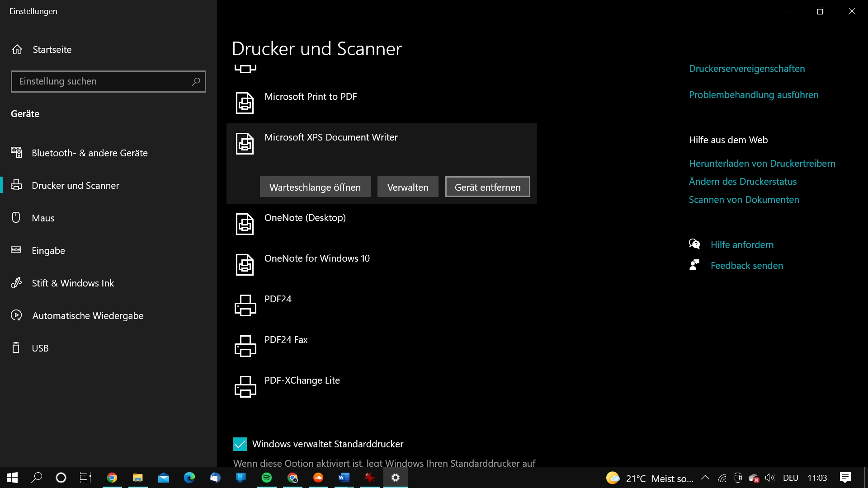The width and height of the screenshot is (868, 488).
Task: Click DEU language indicator
Action: [x=791, y=478]
